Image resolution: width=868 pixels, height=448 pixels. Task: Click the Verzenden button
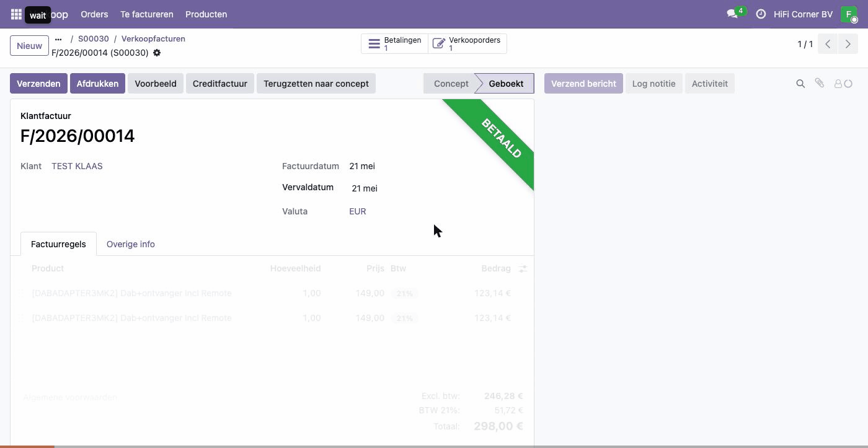(38, 84)
